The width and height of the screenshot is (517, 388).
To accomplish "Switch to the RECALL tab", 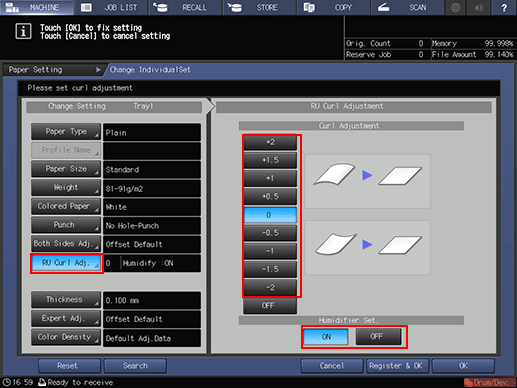I will (x=185, y=7).
